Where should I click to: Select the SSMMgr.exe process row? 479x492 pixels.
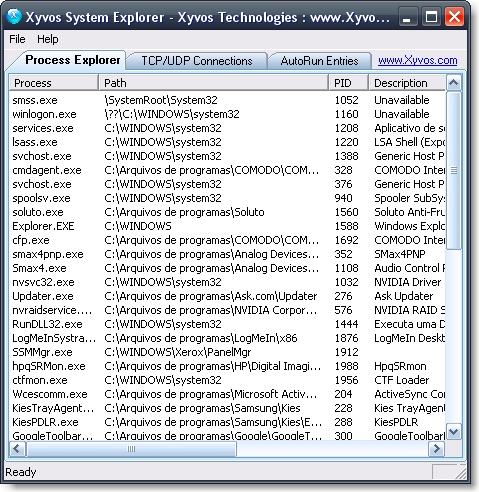[227, 352]
